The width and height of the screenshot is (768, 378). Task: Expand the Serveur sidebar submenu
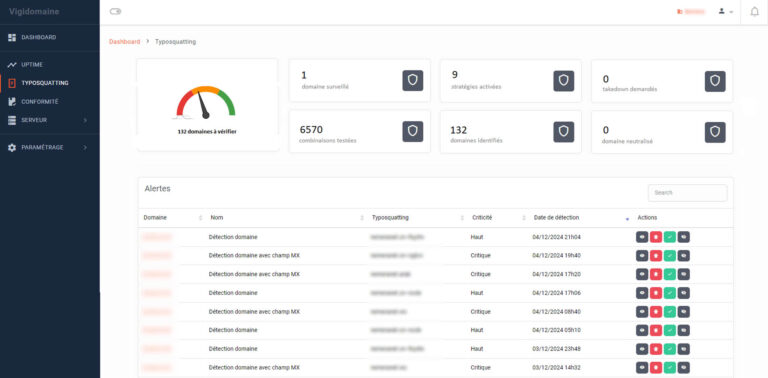(x=49, y=120)
